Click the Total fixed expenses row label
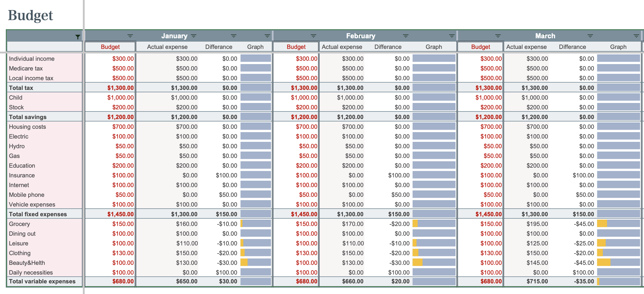644x294 pixels. [37, 214]
